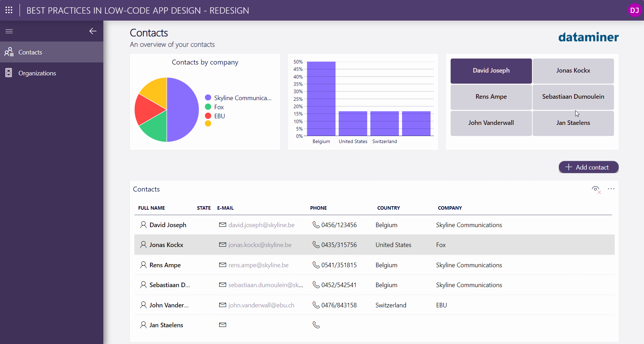Open the Contacts page in sidebar
The width and height of the screenshot is (644, 344).
tap(30, 52)
